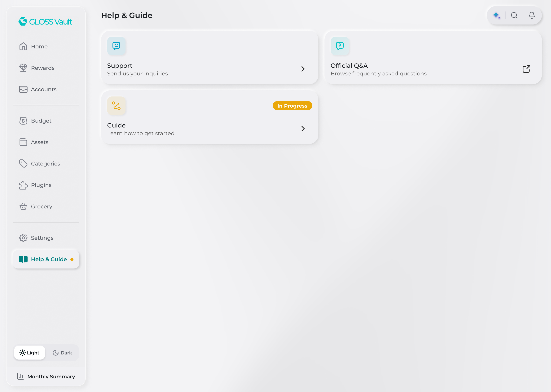
Task: Click the In Progress badge
Action: [x=292, y=106]
